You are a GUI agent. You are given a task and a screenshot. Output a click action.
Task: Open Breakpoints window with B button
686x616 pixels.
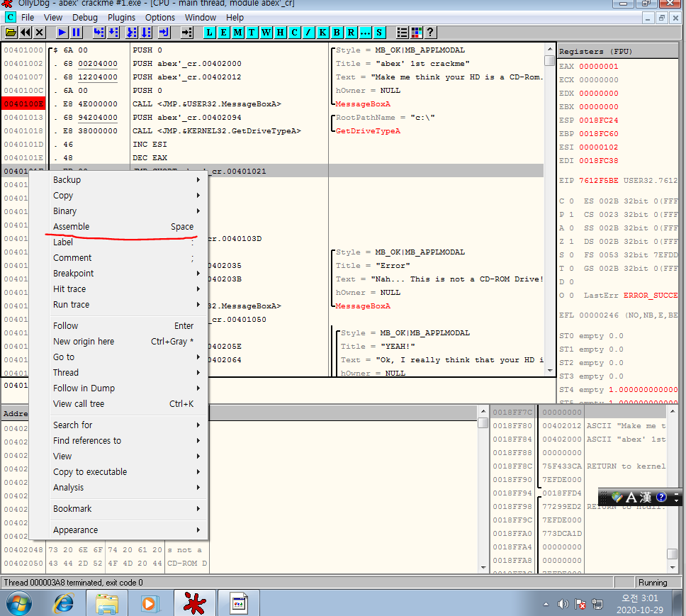337,33
